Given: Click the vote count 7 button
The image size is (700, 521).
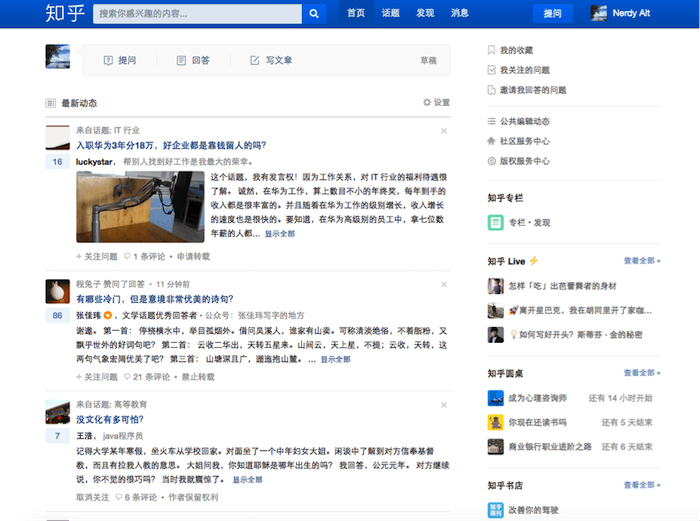Looking at the screenshot, I should 58,436.
